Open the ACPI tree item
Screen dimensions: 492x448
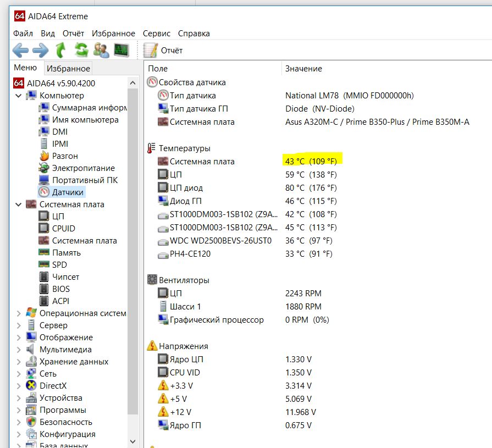[x=54, y=301]
